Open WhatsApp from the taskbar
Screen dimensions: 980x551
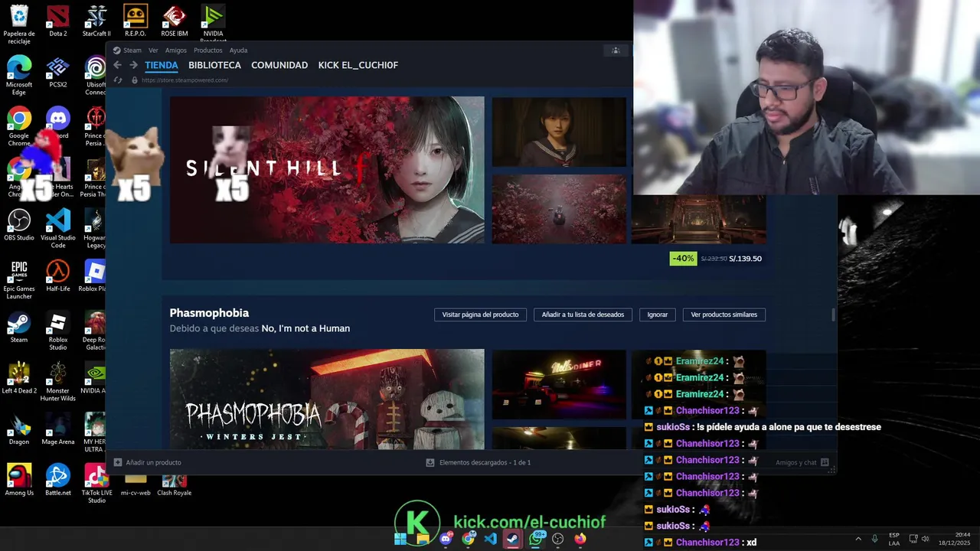pos(536,539)
